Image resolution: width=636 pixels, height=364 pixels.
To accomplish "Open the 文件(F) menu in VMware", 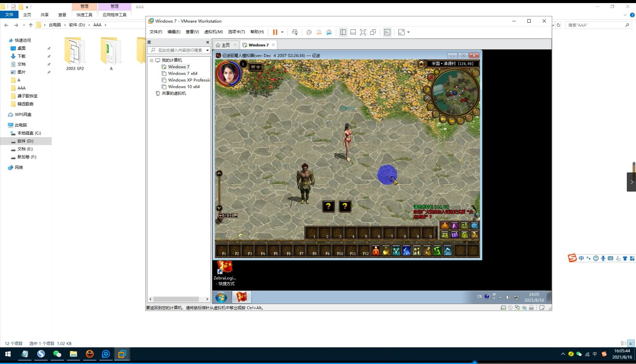I will 156,32.
